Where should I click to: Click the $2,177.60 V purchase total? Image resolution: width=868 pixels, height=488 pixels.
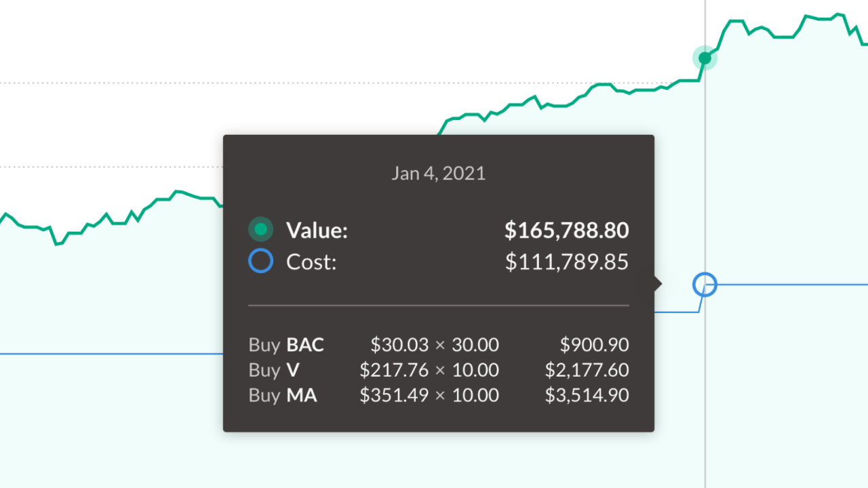587,370
